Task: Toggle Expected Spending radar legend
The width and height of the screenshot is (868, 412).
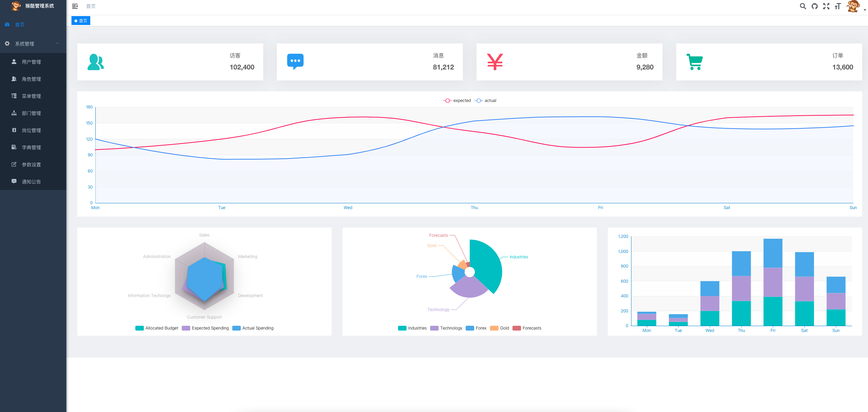Action: click(x=205, y=328)
